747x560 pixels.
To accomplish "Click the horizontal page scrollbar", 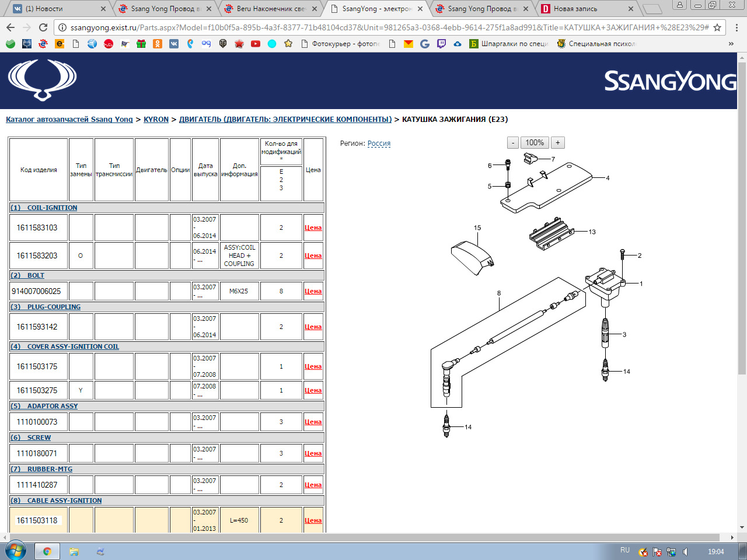I will [365, 537].
